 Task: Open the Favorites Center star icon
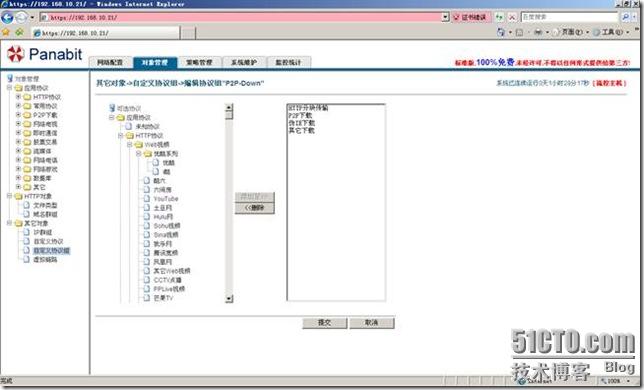pos(6,32)
